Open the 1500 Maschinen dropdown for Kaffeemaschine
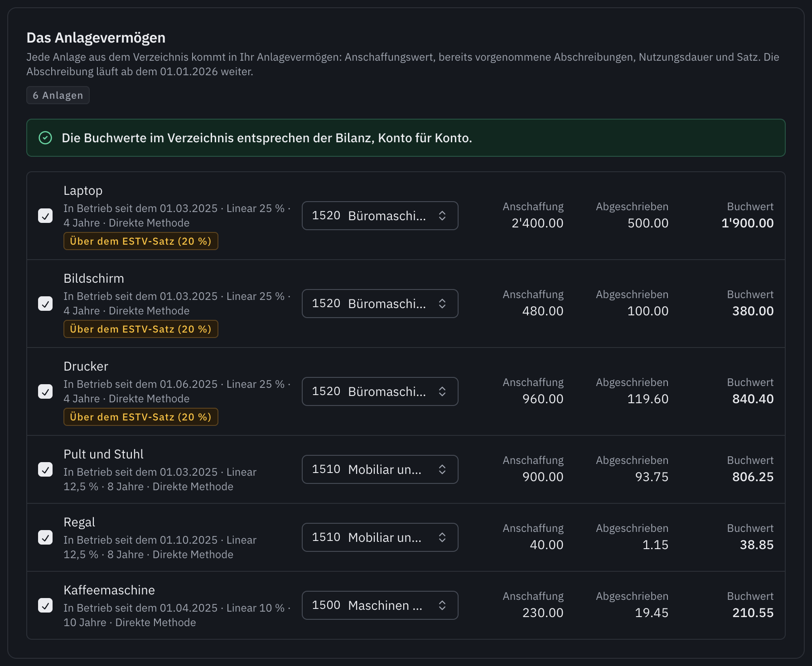812x666 pixels. coord(380,605)
